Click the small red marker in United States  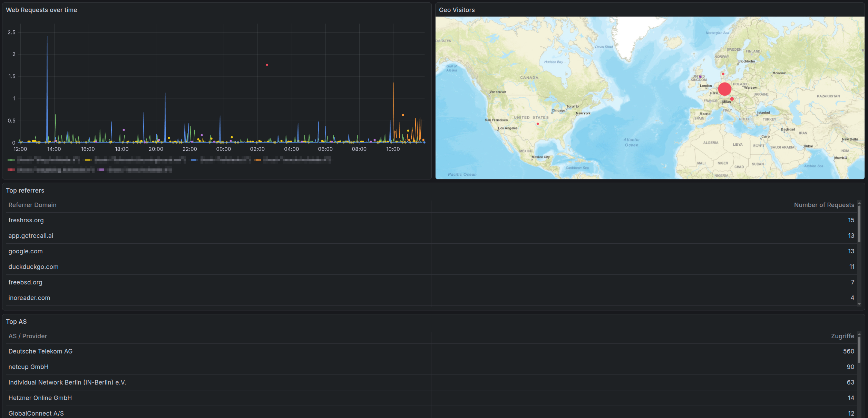pyautogui.click(x=538, y=124)
